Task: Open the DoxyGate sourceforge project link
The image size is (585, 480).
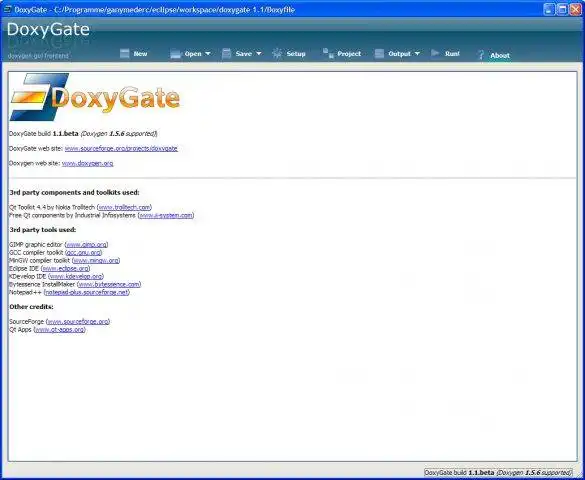Action: [121, 148]
